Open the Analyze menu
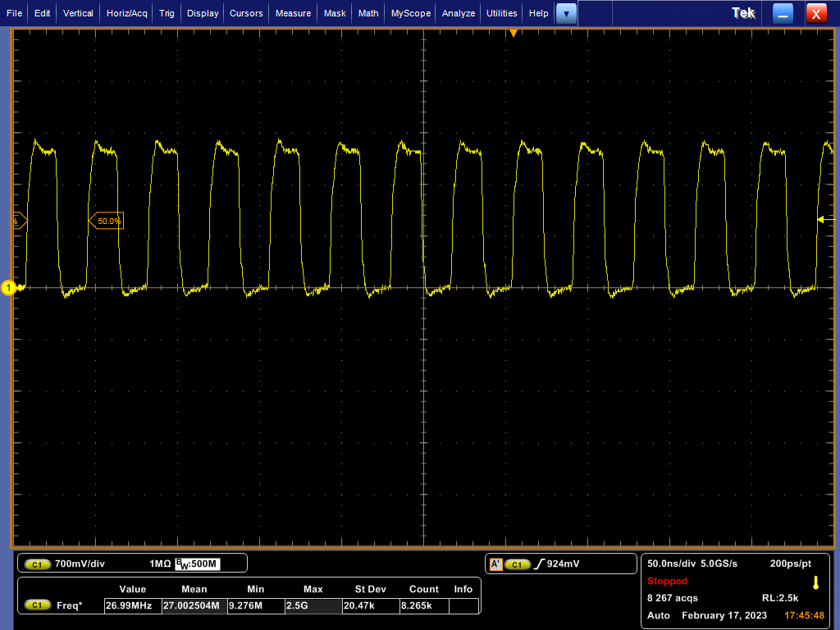This screenshot has width=840, height=630. point(458,13)
